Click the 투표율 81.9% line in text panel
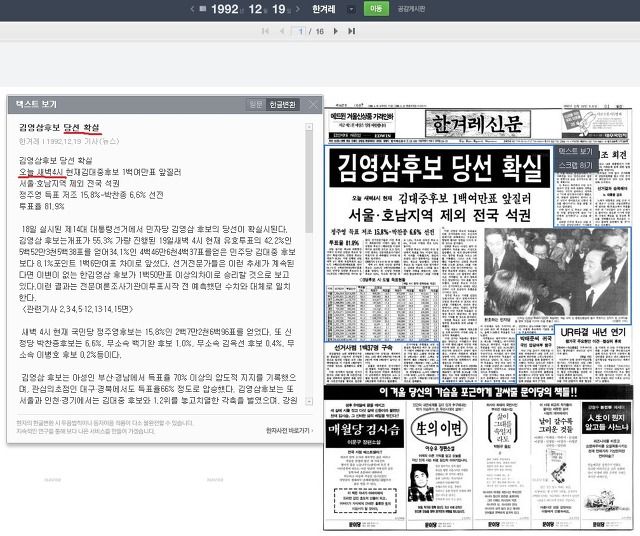This screenshot has width=640, height=536. (42, 206)
